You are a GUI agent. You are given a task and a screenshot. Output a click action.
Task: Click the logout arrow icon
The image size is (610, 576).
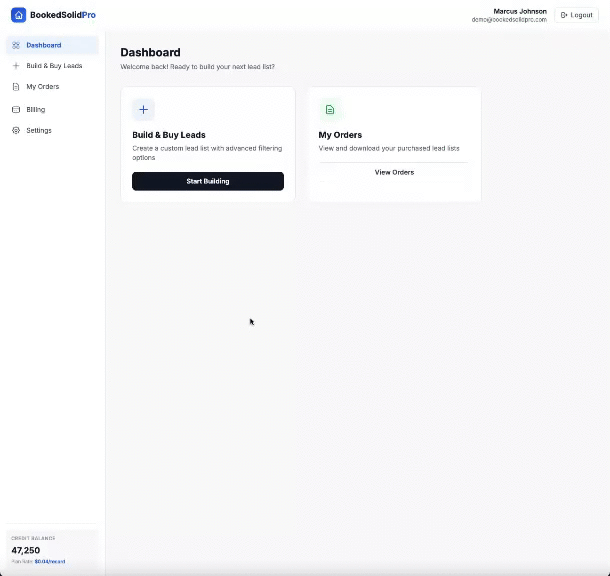pos(564,15)
